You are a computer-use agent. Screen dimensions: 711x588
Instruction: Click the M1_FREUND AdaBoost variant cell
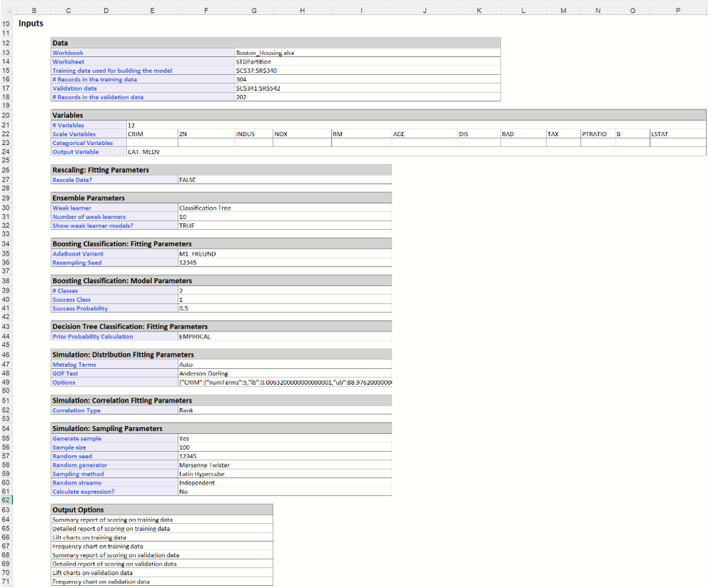pos(197,254)
